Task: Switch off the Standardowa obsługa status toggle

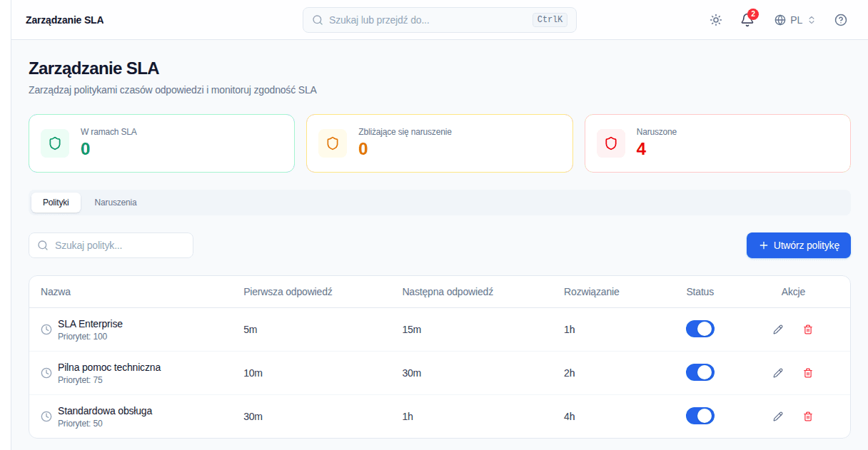Action: click(700, 416)
